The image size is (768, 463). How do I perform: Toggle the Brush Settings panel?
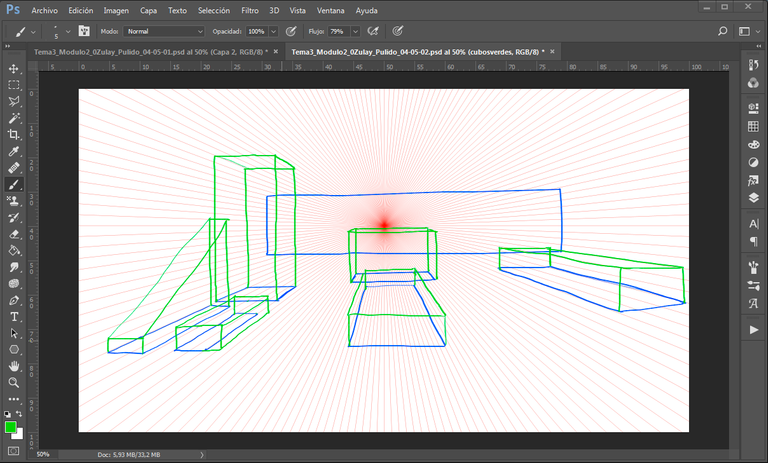pos(84,31)
